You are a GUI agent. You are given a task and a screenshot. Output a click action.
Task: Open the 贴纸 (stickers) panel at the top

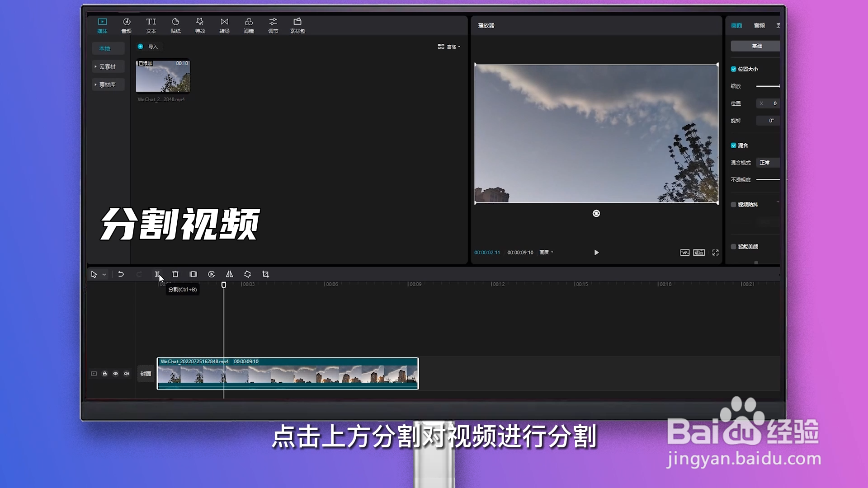(x=175, y=25)
